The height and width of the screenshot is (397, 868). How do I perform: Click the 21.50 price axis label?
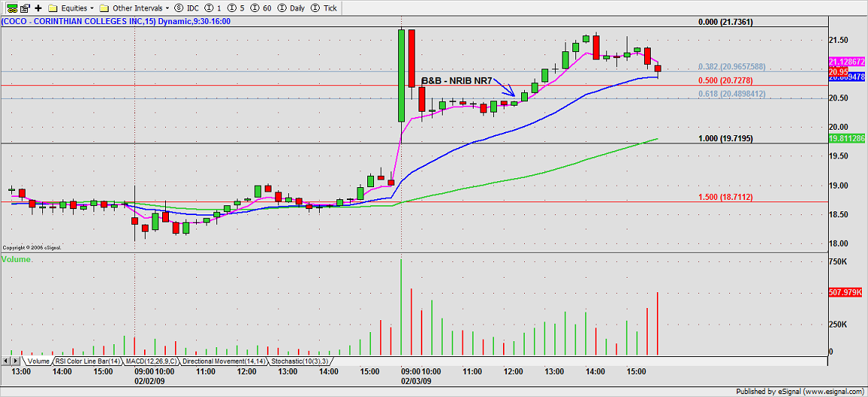tap(840, 40)
